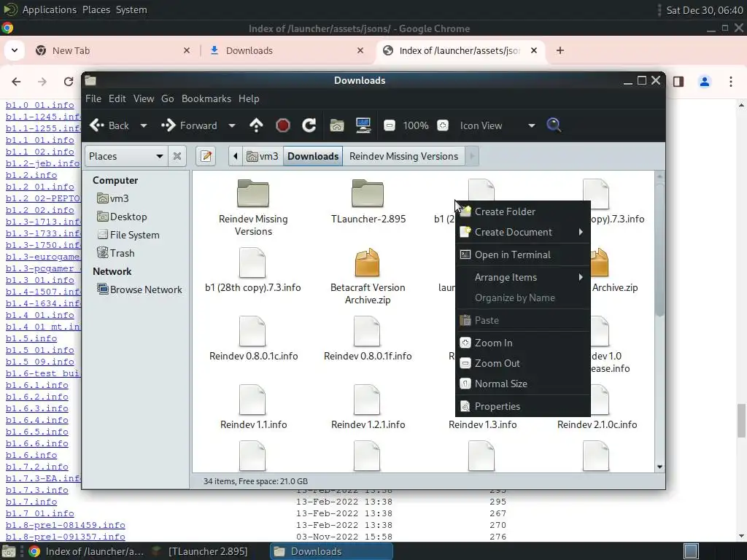Click Back button in file manager
747x560 pixels.
click(x=109, y=125)
